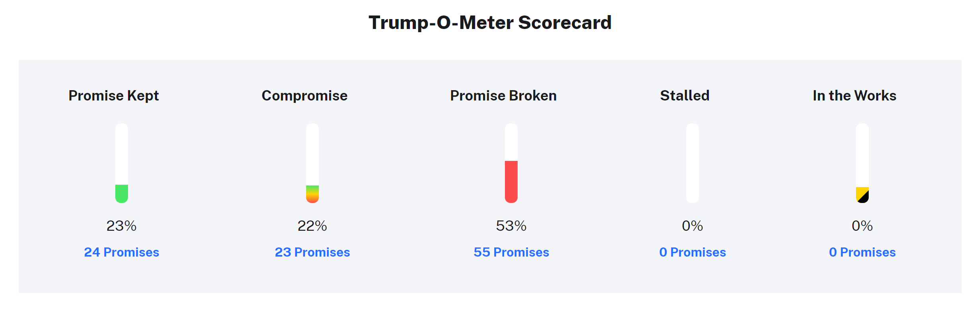The width and height of the screenshot is (980, 311).
Task: Open the 24 Promises link
Action: [x=122, y=252]
